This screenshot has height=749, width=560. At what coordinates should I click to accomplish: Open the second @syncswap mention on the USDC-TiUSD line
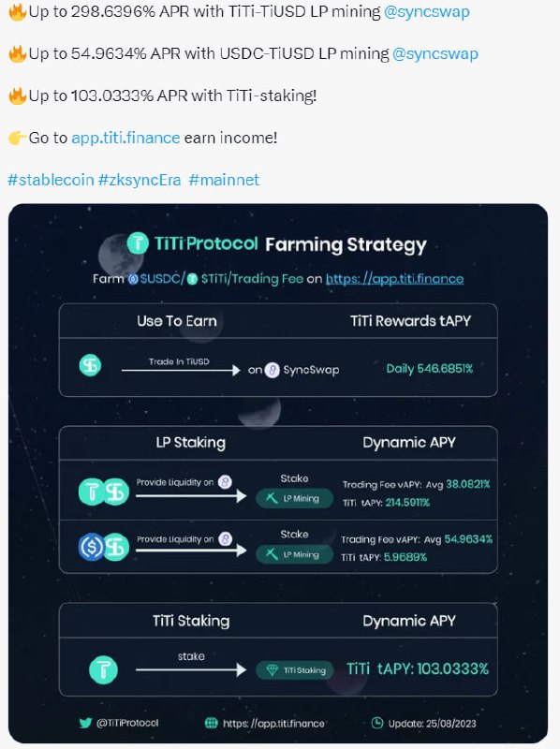(x=435, y=54)
